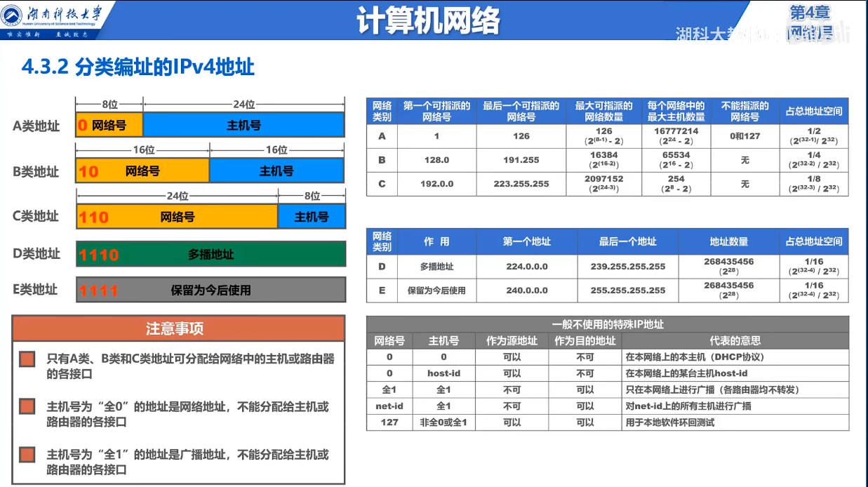Click the 1/8 address space cell
The width and height of the screenshot is (868, 487).
pyautogui.click(x=813, y=184)
